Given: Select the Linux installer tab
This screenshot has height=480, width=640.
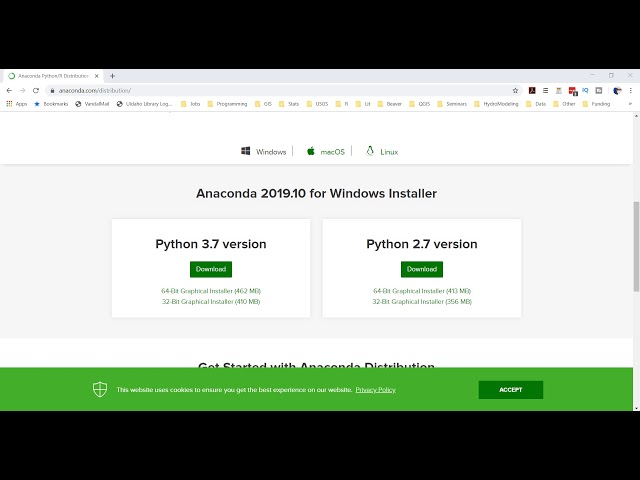Looking at the screenshot, I should (382, 152).
